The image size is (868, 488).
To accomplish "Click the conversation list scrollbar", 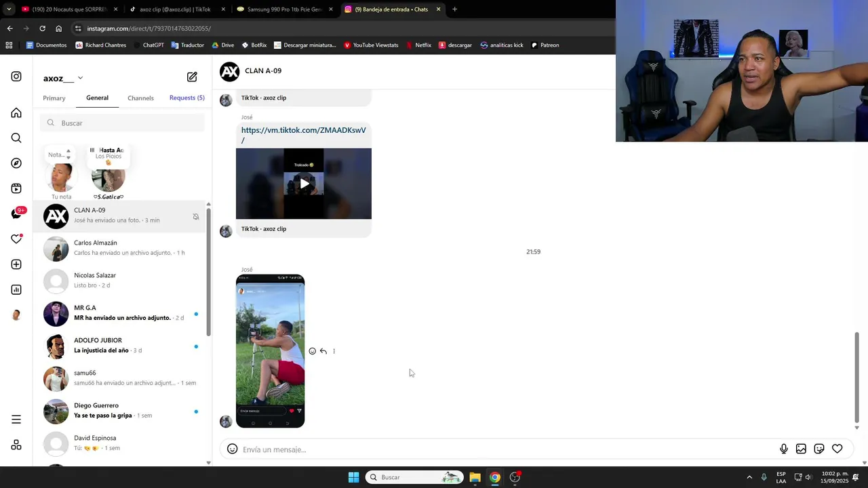I will point(208,271).
